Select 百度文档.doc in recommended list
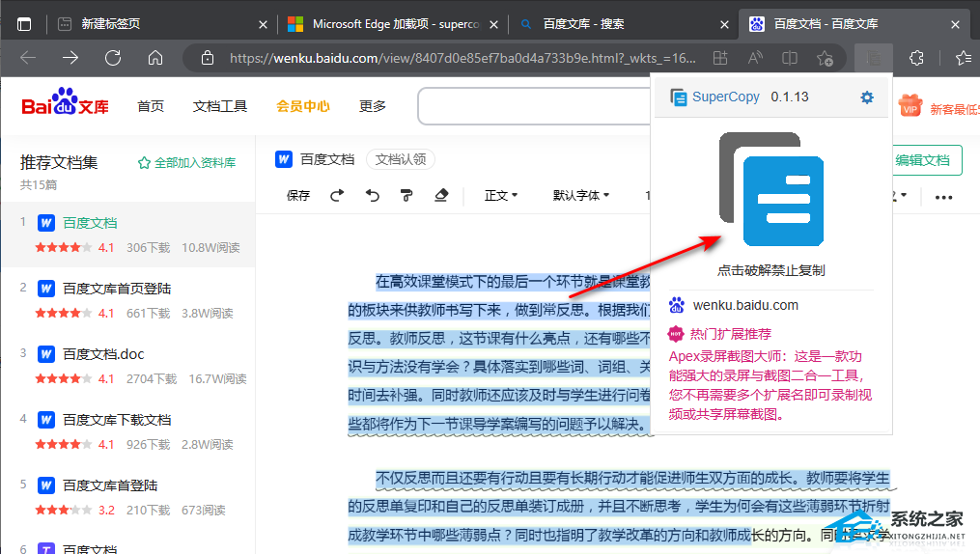The width and height of the screenshot is (980, 554). (x=103, y=354)
